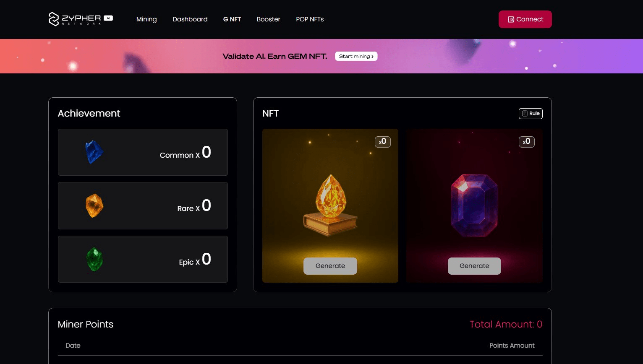Screen dimensions: 643x364
Task: Click the x0 badge on purple NFT card
Action: tap(527, 142)
